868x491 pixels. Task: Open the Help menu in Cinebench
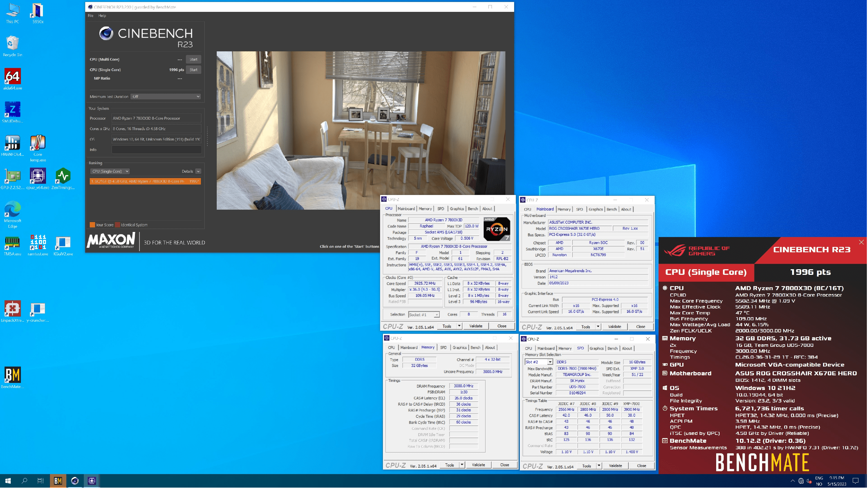(x=102, y=16)
